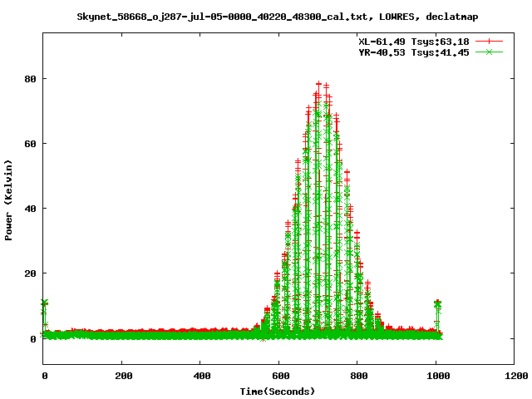Select the YR-40.53 Tsys:41.45 legend label
This screenshot has height=399, width=532.
(x=414, y=52)
